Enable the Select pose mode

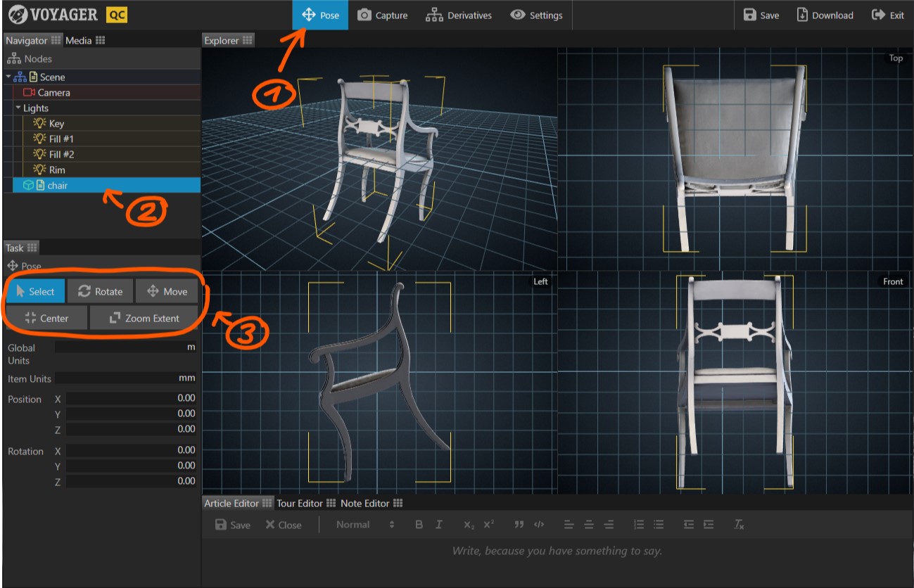click(34, 291)
